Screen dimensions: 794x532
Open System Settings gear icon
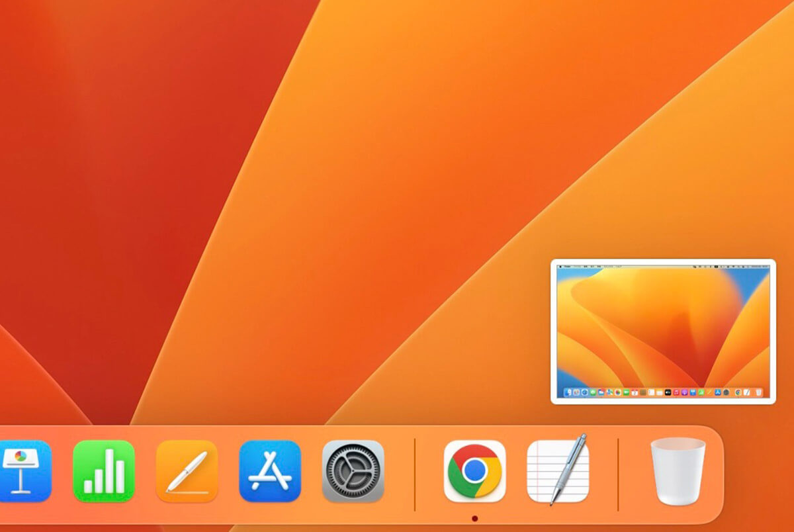click(x=353, y=471)
